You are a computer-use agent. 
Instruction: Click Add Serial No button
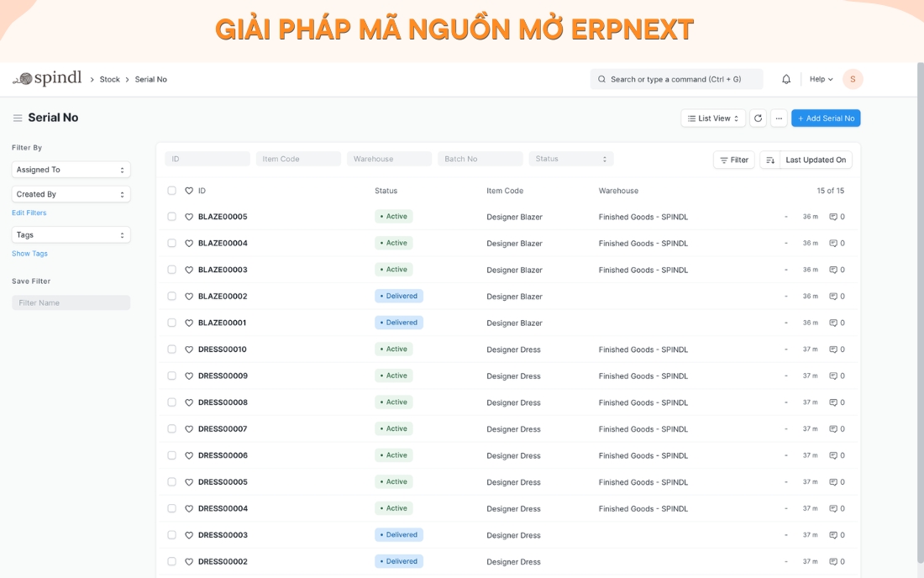(826, 118)
